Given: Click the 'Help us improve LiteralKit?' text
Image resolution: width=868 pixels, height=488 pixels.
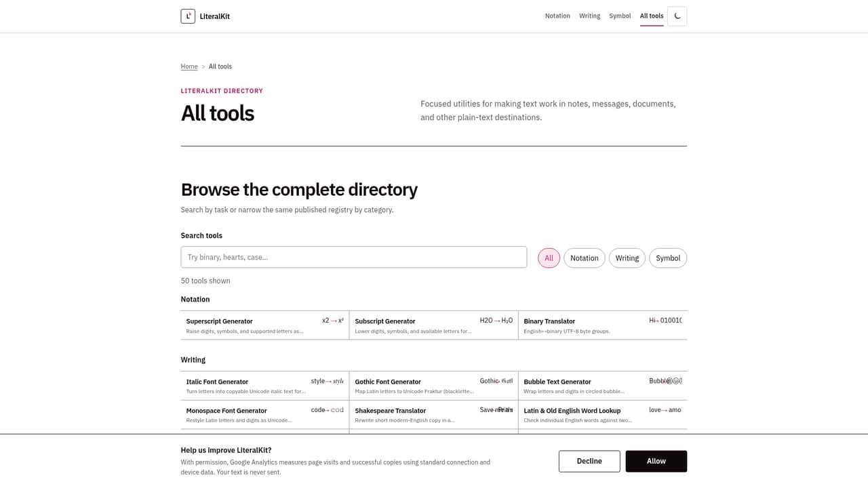Looking at the screenshot, I should (226, 450).
